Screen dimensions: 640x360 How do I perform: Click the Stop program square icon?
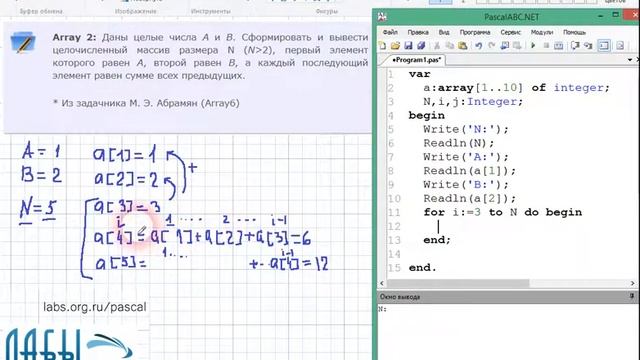pyautogui.click(x=546, y=46)
